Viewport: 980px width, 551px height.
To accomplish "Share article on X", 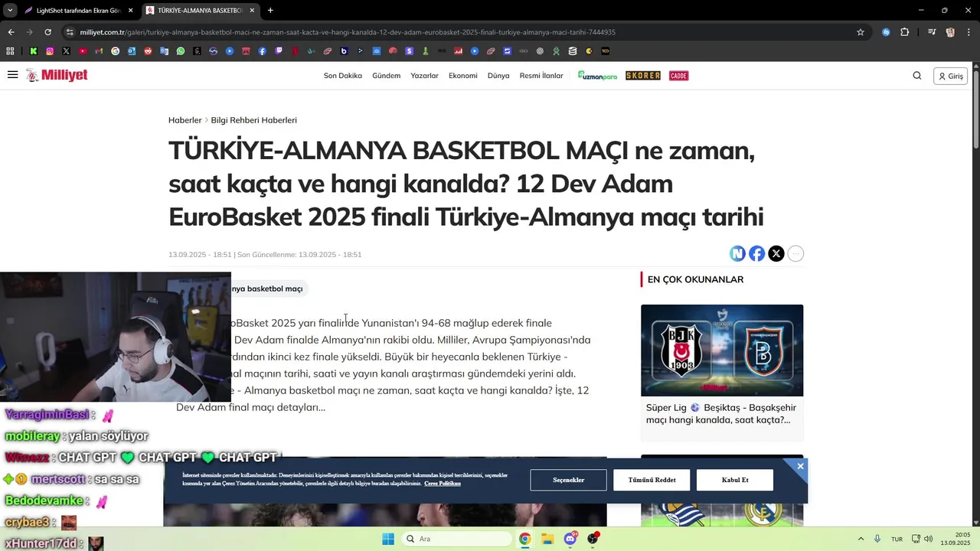I will click(x=776, y=254).
